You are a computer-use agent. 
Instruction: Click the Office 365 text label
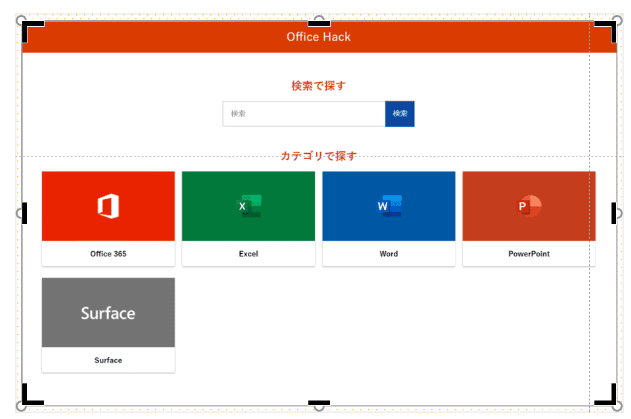click(x=108, y=254)
